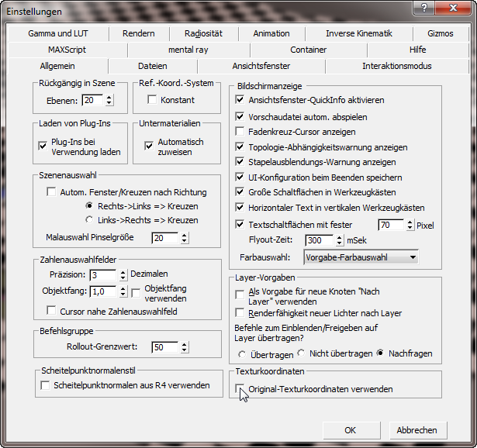
Task: Open the mental ray tab
Action: (188, 50)
